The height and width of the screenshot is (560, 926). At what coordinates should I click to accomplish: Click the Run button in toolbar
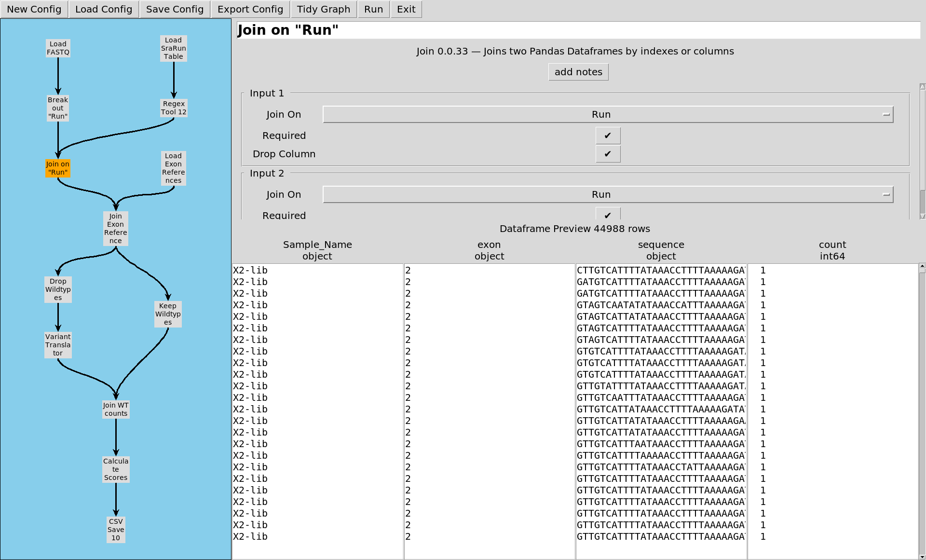click(373, 9)
